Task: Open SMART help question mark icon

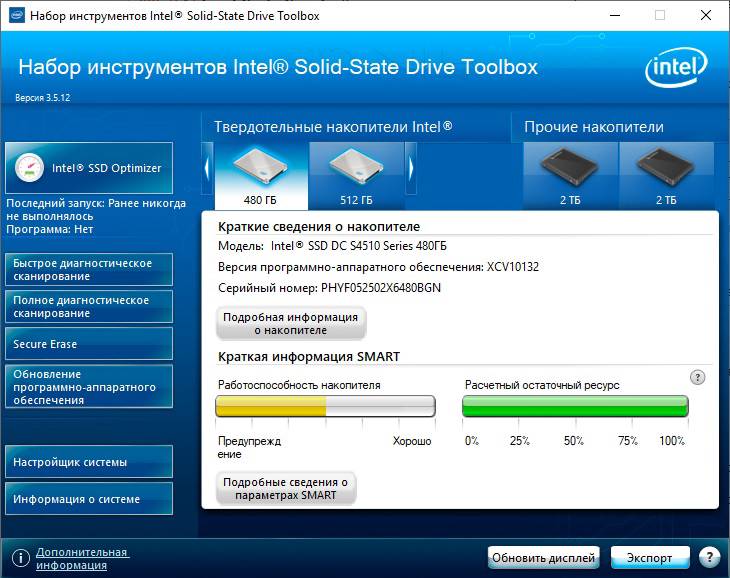Action: [698, 377]
